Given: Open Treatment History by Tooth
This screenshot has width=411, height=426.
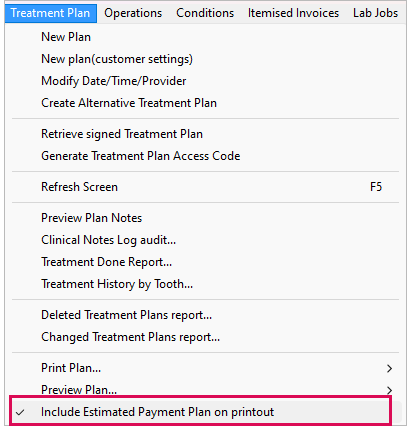Looking at the screenshot, I should pyautogui.click(x=205, y=284).
